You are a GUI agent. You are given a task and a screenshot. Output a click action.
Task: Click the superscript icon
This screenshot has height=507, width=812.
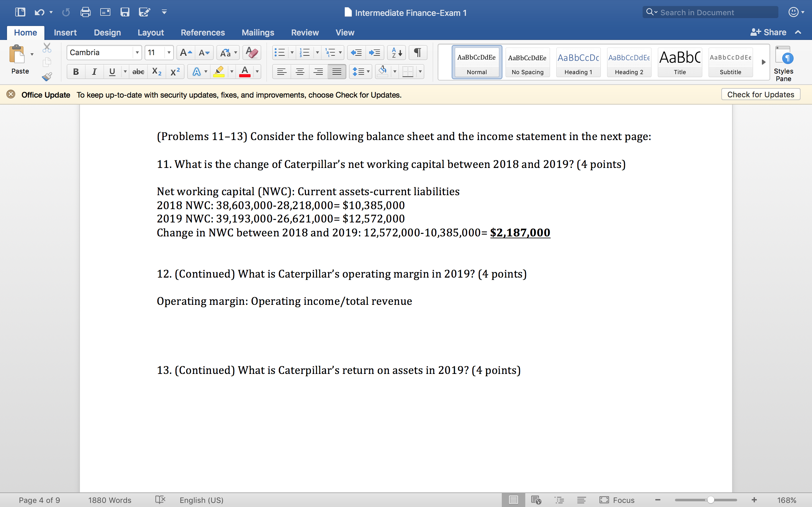[175, 71]
